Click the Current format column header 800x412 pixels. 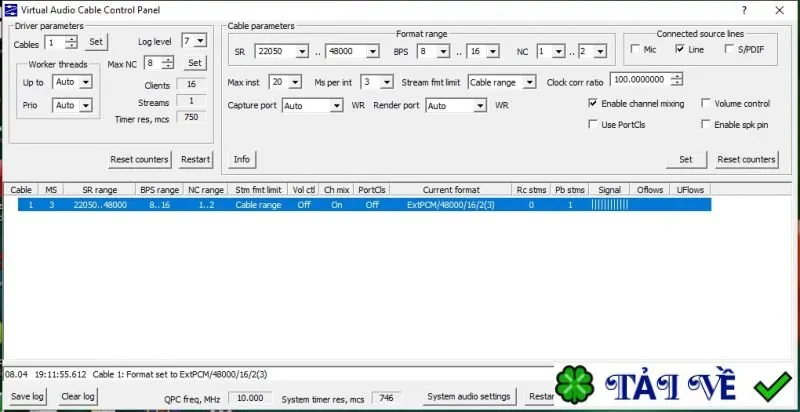451,190
